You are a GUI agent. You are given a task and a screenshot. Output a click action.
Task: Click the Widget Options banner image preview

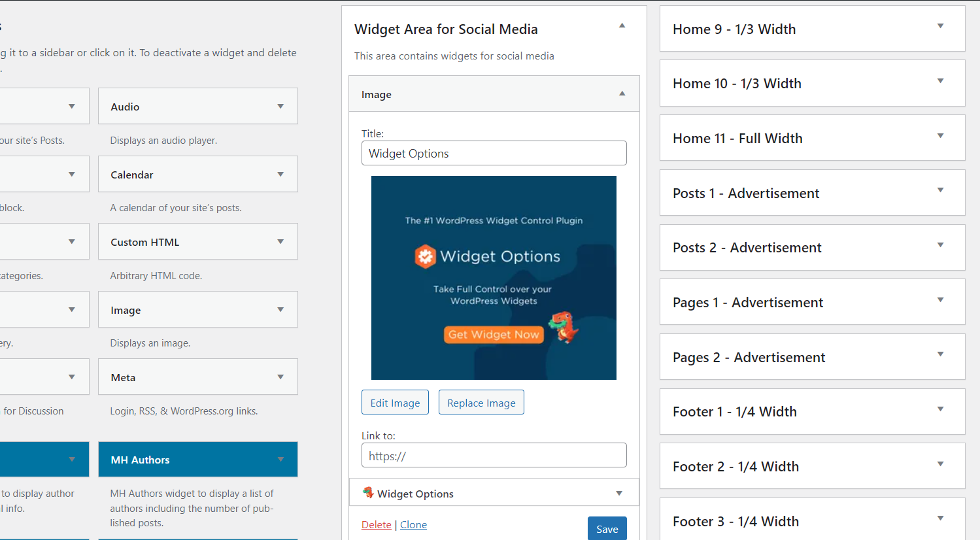pyautogui.click(x=494, y=278)
